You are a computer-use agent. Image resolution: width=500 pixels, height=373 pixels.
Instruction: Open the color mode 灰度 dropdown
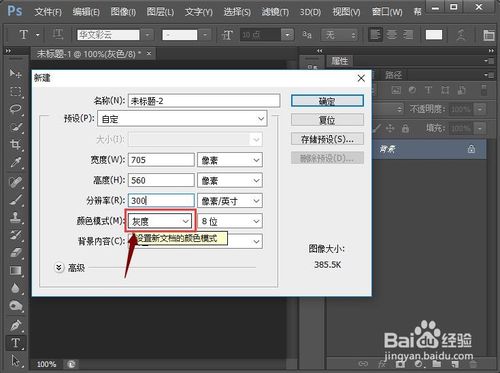(x=160, y=221)
